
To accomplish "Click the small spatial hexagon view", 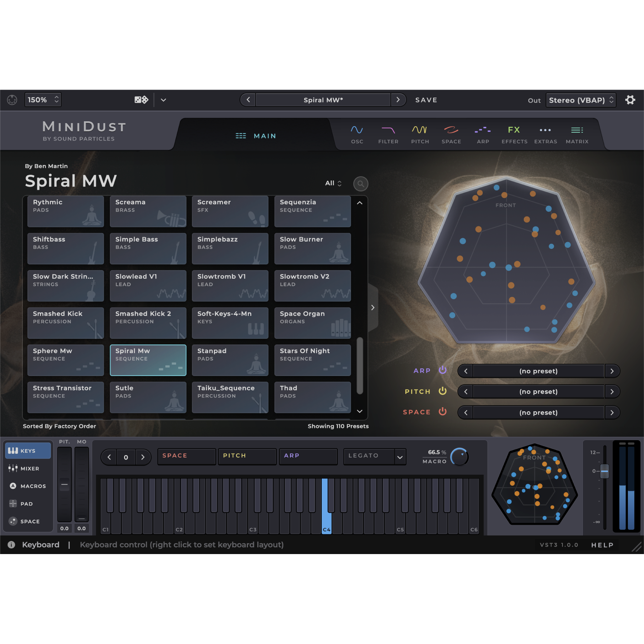I will tap(534, 484).
